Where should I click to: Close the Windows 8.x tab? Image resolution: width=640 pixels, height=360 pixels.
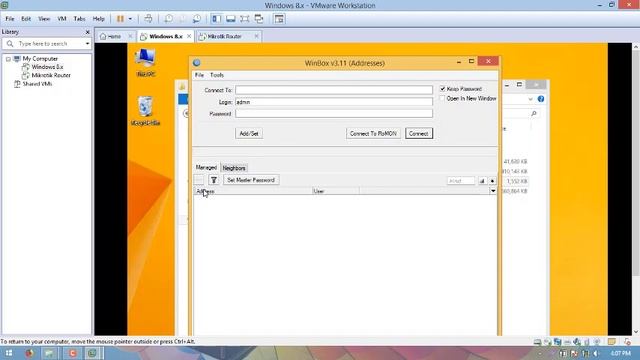pos(189,36)
